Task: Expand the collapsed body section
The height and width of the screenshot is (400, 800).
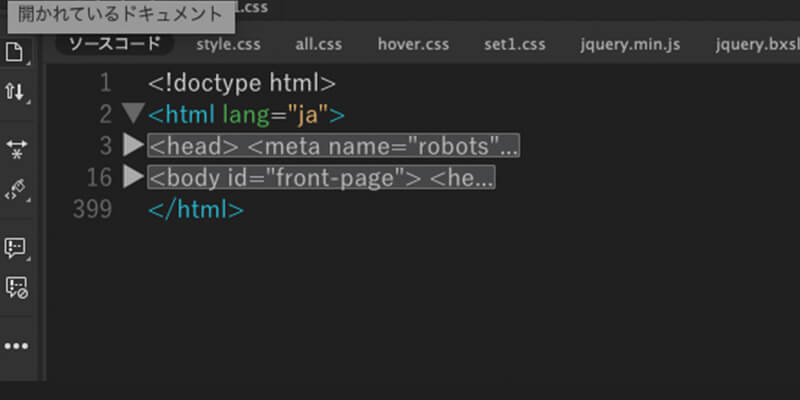Action: point(133,178)
